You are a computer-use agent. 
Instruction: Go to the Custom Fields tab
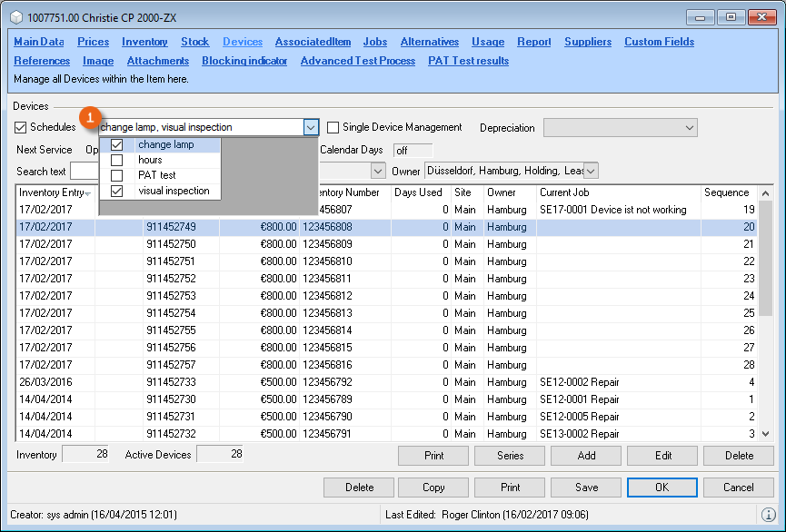click(659, 42)
